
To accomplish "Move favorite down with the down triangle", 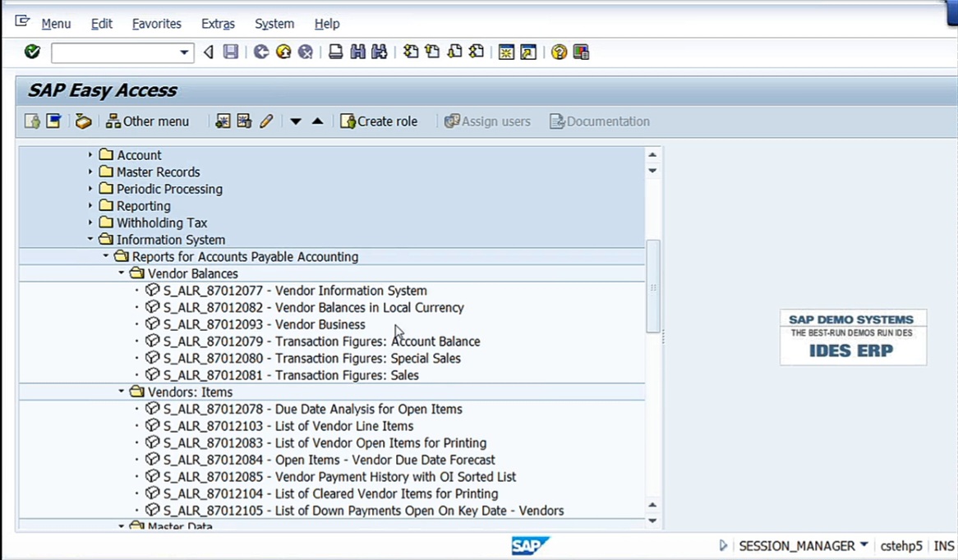I will (296, 122).
